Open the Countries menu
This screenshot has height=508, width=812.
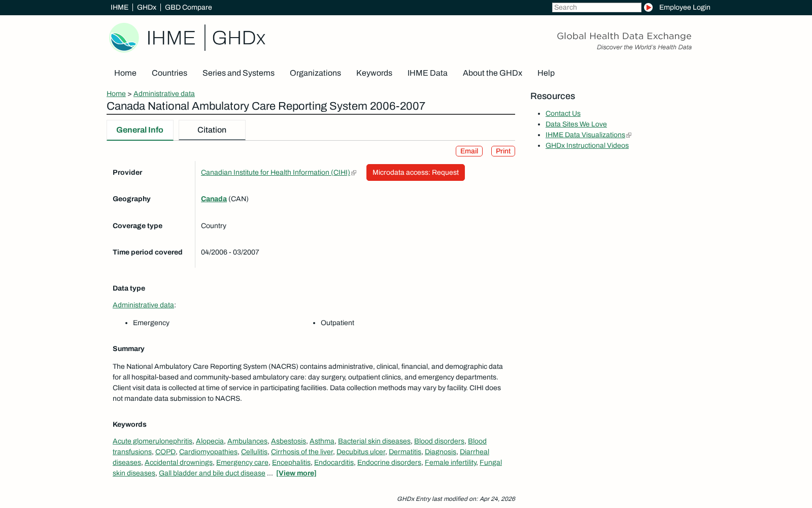tap(170, 73)
